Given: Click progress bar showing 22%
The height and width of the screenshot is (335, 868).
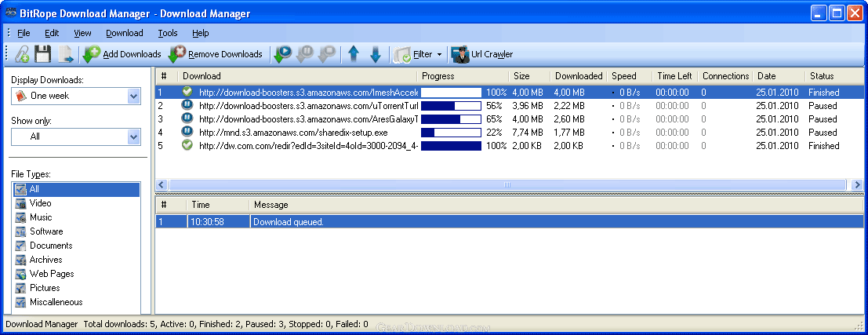Looking at the screenshot, I should click(451, 133).
